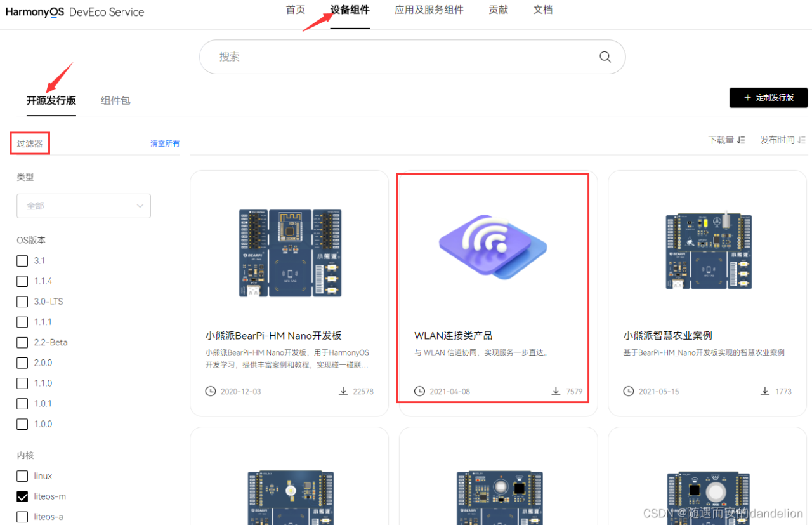Click the title 小熊派智慧农业案例
This screenshot has width=812, height=525.
(x=668, y=335)
